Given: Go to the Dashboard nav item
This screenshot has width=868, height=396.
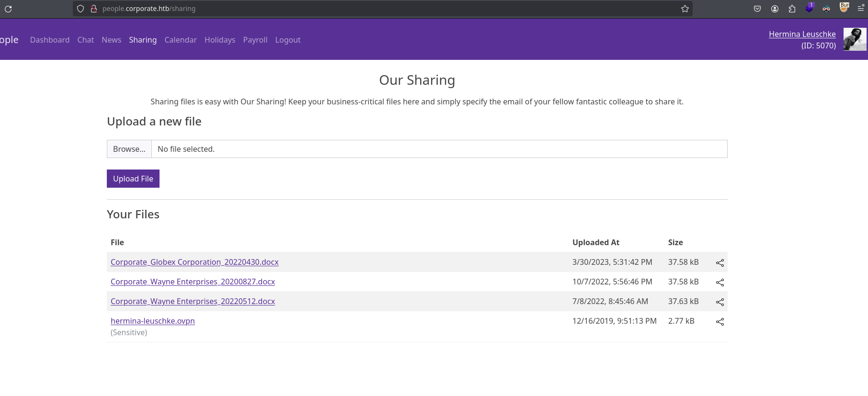Looking at the screenshot, I should click(50, 40).
